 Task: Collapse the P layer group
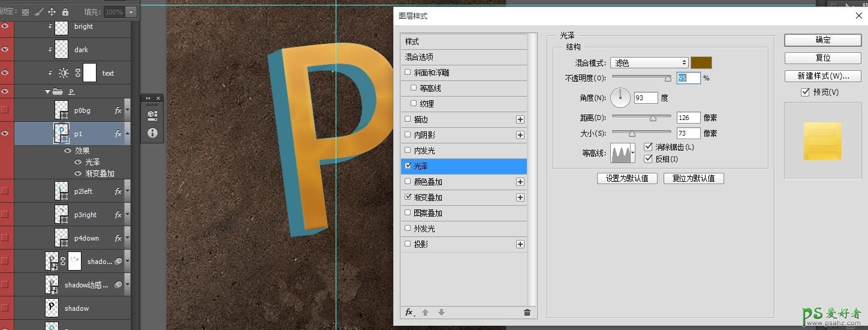[x=48, y=92]
